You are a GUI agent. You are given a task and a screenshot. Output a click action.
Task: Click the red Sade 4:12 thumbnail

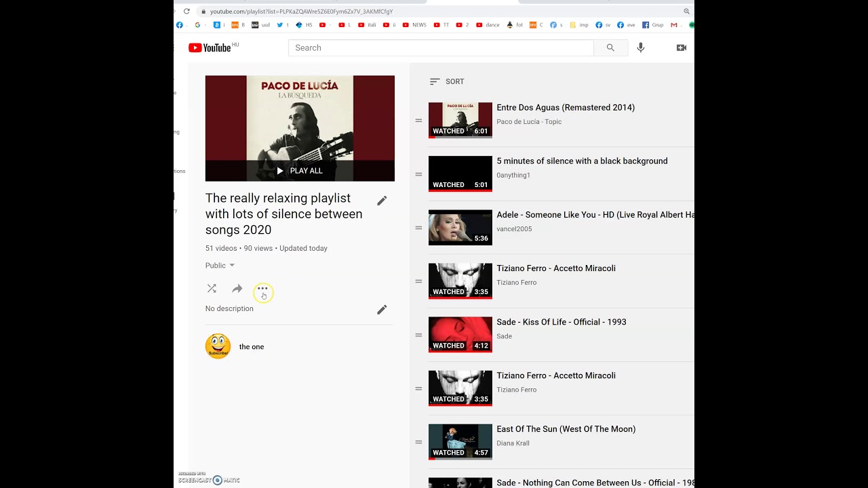[x=460, y=334]
